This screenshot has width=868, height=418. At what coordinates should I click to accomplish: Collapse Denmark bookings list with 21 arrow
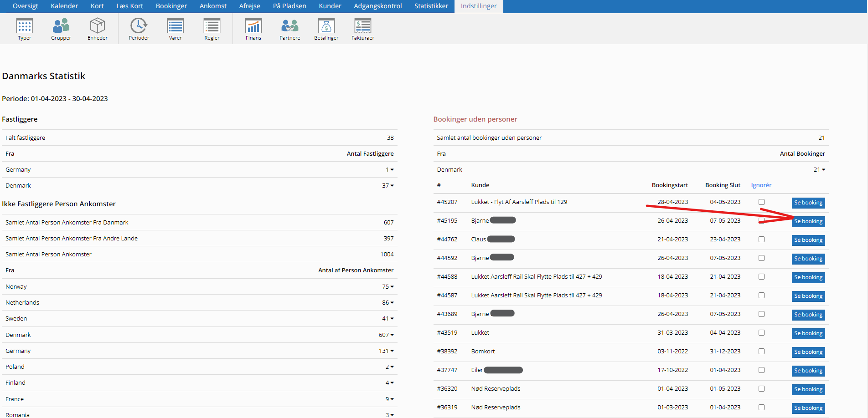click(823, 170)
